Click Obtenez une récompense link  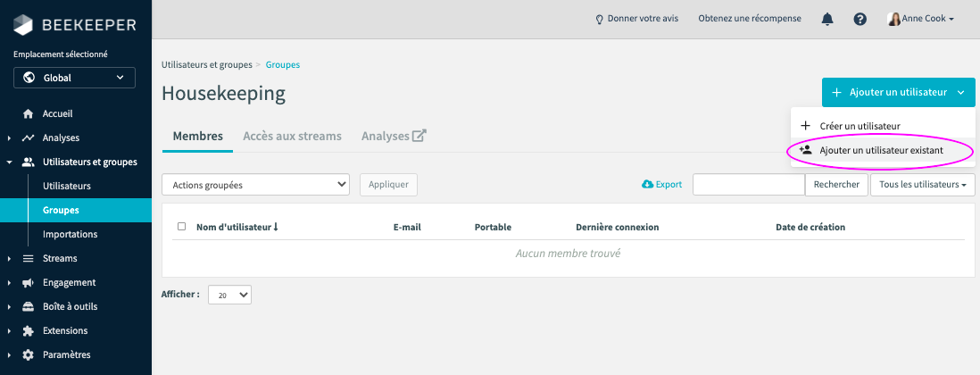tap(750, 19)
